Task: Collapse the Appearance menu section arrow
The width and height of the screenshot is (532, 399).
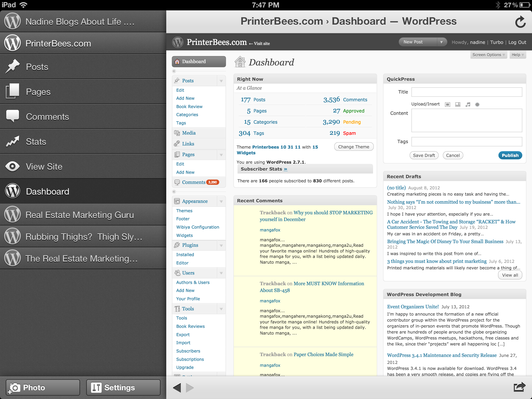Action: 221,201
